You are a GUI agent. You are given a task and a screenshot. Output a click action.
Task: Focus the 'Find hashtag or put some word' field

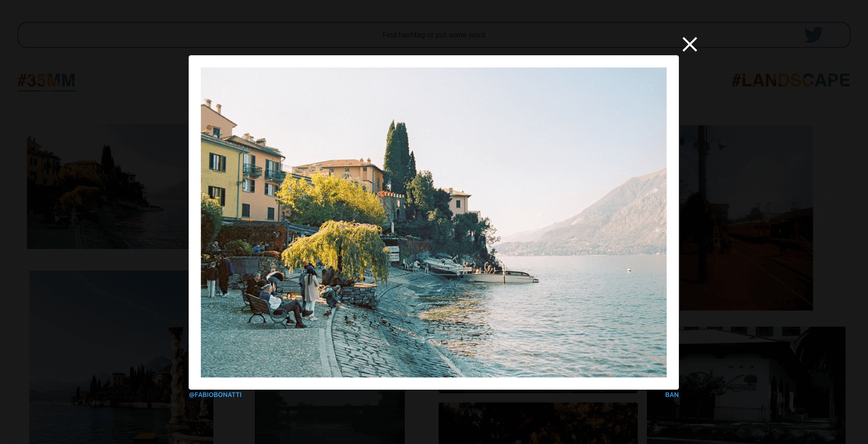pyautogui.click(x=434, y=35)
